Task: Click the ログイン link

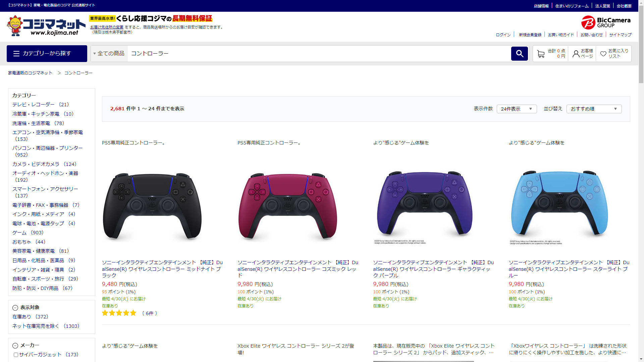Action: pos(503,35)
